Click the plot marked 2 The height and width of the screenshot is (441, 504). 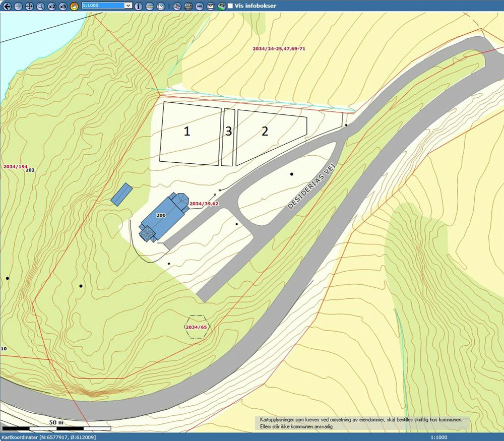(265, 131)
